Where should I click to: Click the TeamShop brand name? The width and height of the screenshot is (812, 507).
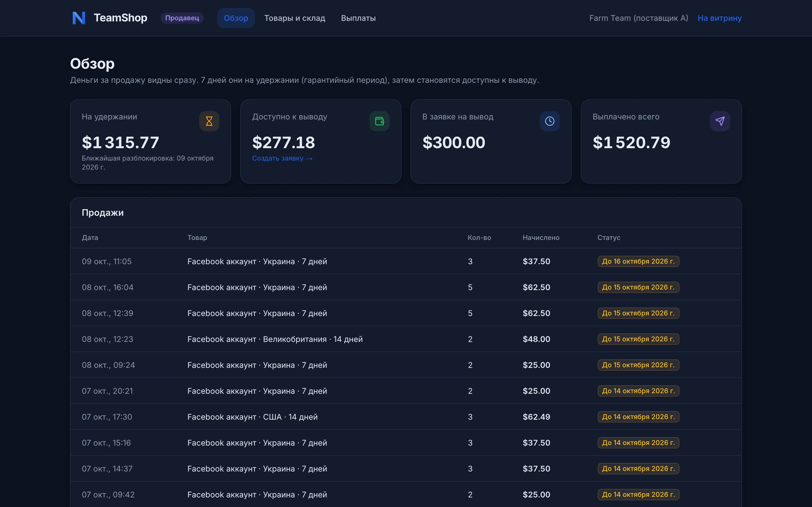(x=120, y=18)
